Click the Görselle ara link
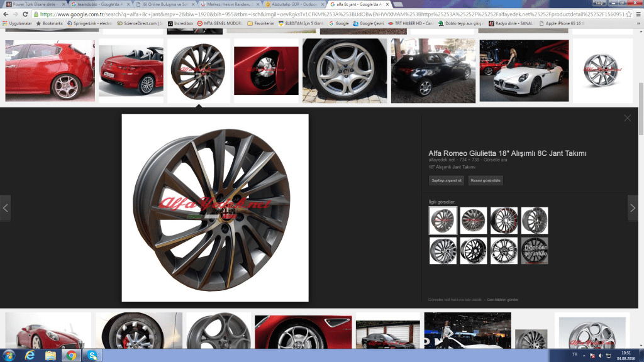 pos(496,160)
